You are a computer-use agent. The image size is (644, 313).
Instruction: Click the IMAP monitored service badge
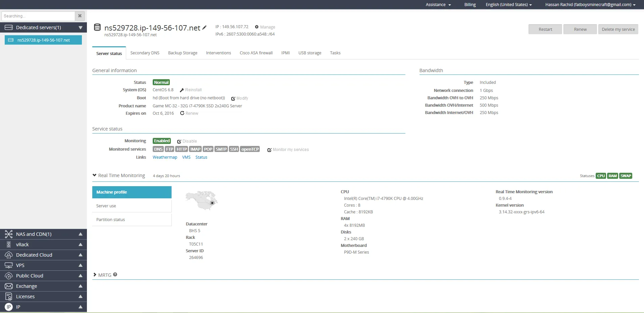(x=195, y=149)
